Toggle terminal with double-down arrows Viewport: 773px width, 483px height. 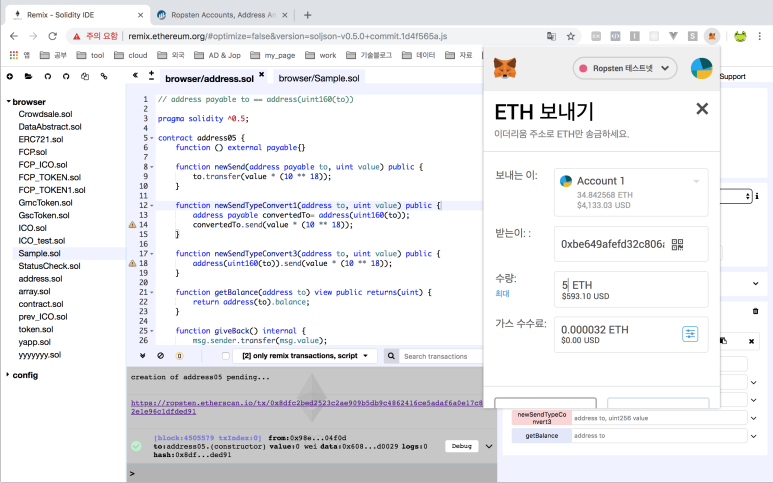coord(142,355)
